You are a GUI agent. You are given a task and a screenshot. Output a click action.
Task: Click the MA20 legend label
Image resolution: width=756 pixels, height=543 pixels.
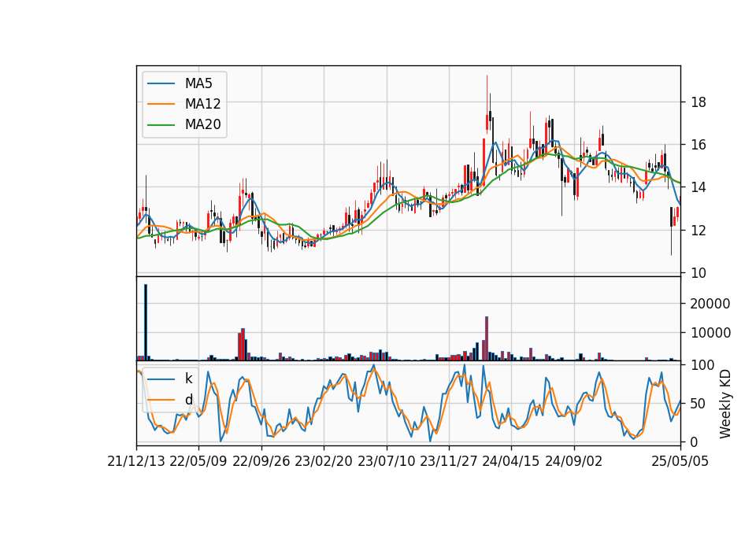[x=202, y=125]
